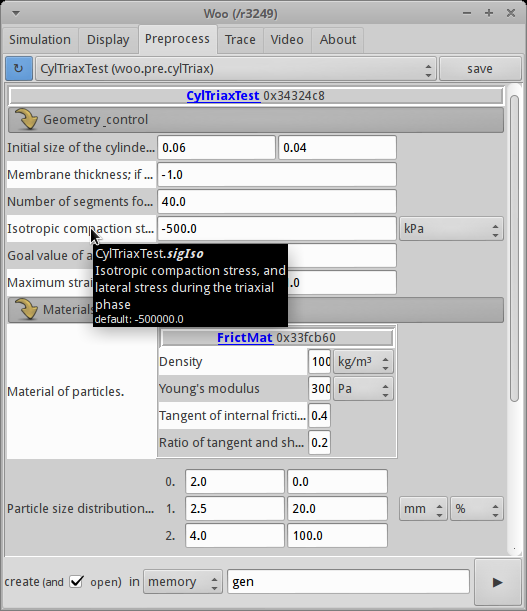Open the memory storage location dropdown

[x=182, y=582]
